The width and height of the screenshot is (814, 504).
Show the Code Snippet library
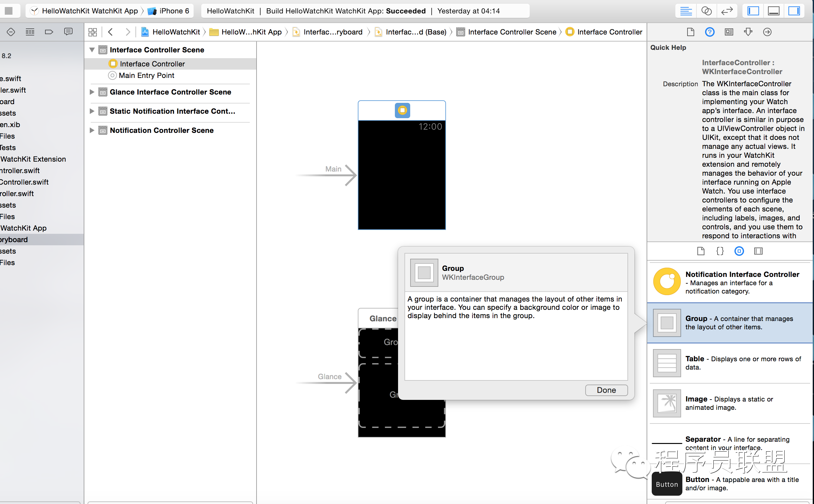(x=720, y=251)
